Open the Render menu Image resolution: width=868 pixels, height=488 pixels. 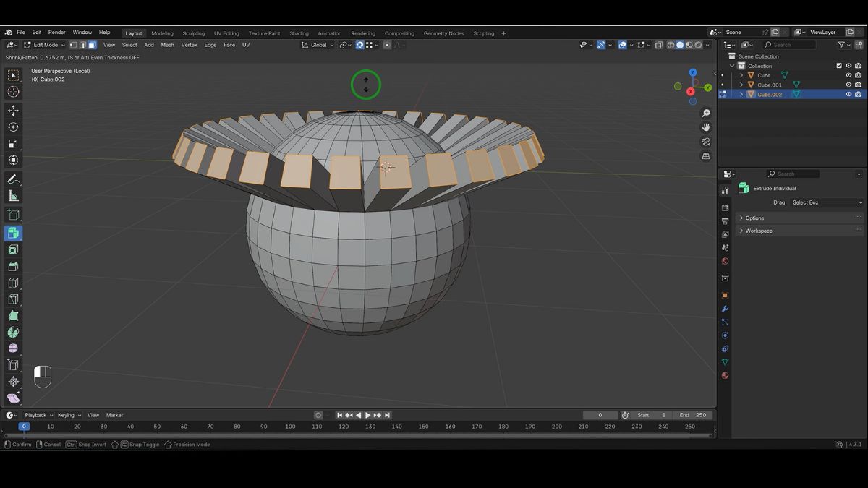(x=56, y=33)
